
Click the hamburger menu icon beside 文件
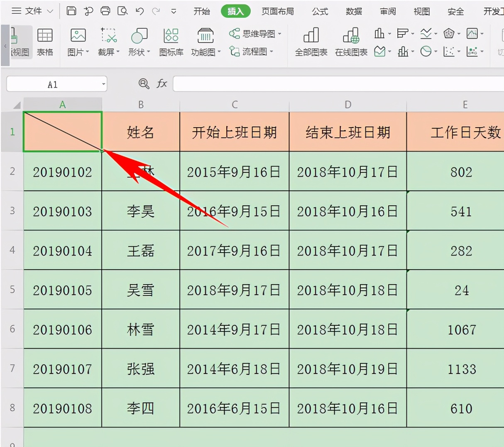click(x=16, y=11)
